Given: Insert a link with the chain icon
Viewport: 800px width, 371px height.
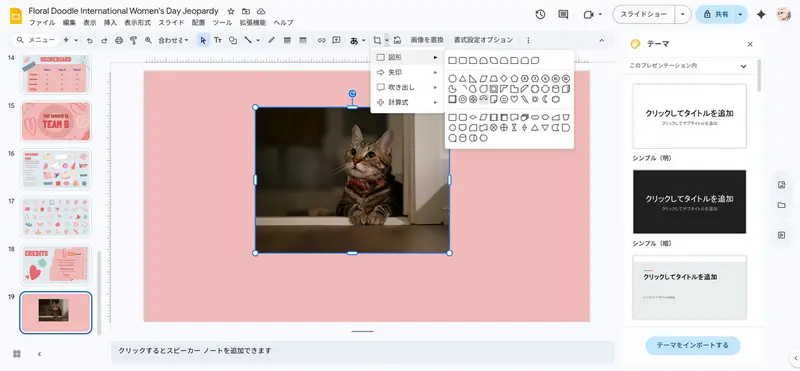Looking at the screenshot, I should 321,40.
